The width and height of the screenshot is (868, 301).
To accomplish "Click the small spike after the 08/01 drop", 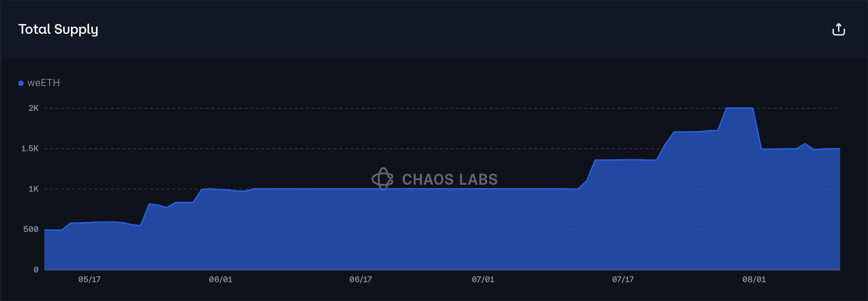I will 805,144.
